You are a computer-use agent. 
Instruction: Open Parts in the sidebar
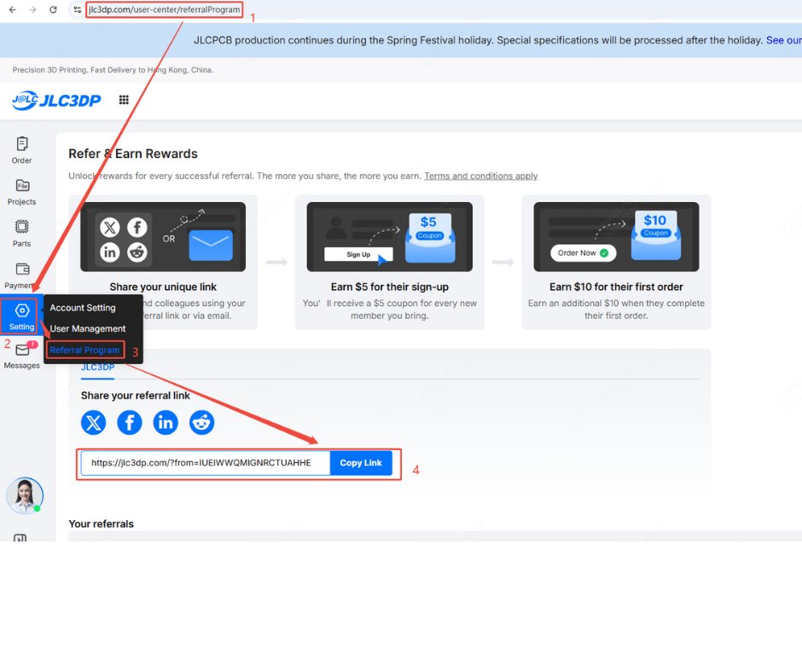21,233
